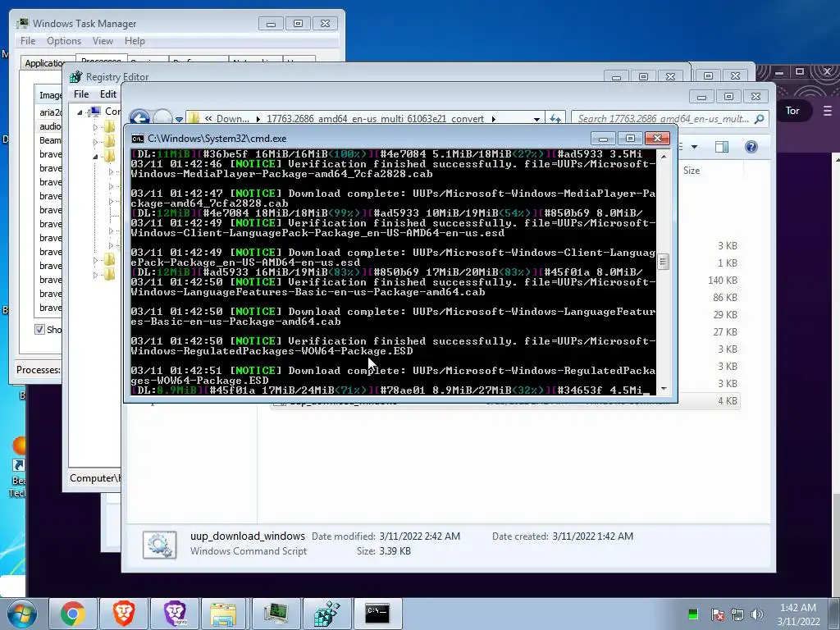
Task: Switch to Windows Explorer taskbar button
Action: pyautogui.click(x=223, y=614)
